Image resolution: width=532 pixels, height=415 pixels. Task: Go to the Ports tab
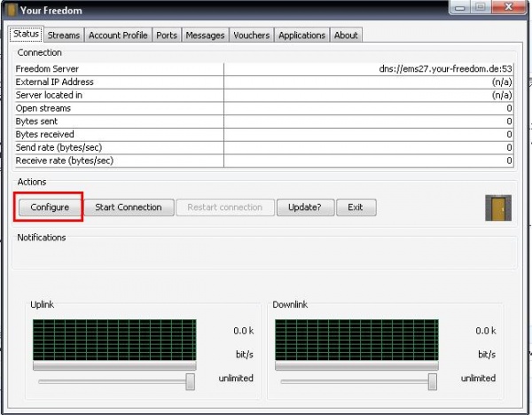coord(167,35)
